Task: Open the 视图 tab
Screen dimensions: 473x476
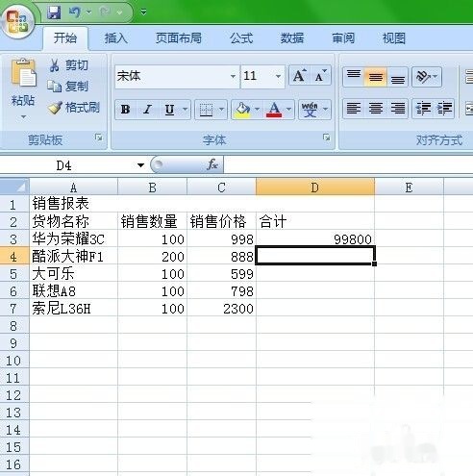Action: [x=394, y=38]
